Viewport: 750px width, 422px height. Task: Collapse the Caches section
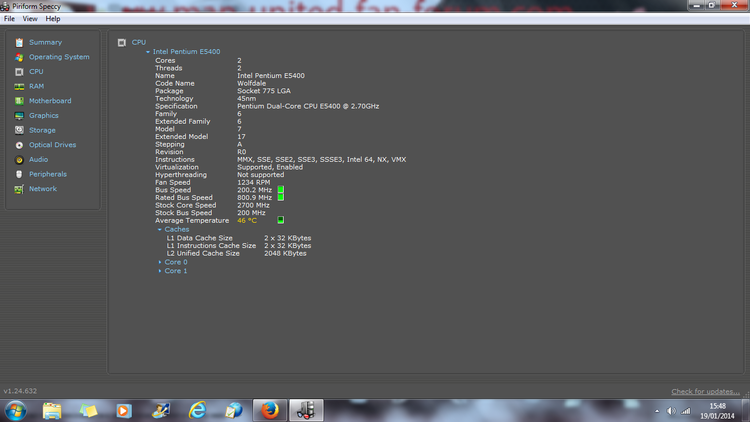click(x=159, y=230)
